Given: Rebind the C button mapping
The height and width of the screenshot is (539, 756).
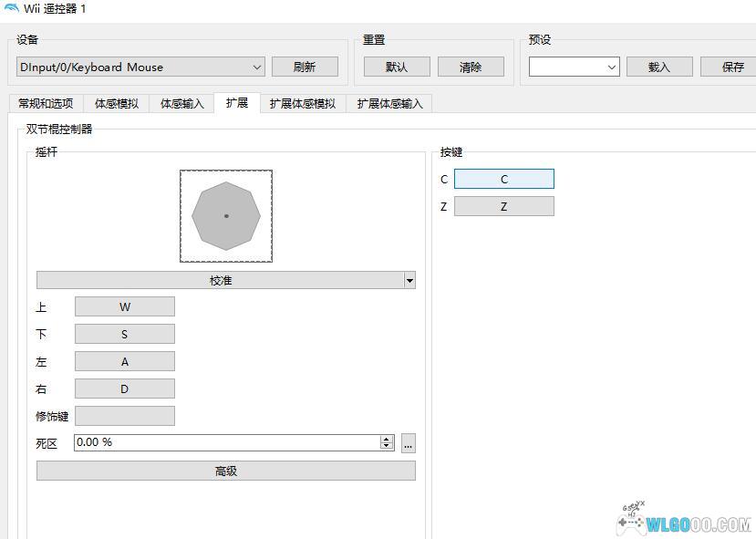Looking at the screenshot, I should [504, 179].
